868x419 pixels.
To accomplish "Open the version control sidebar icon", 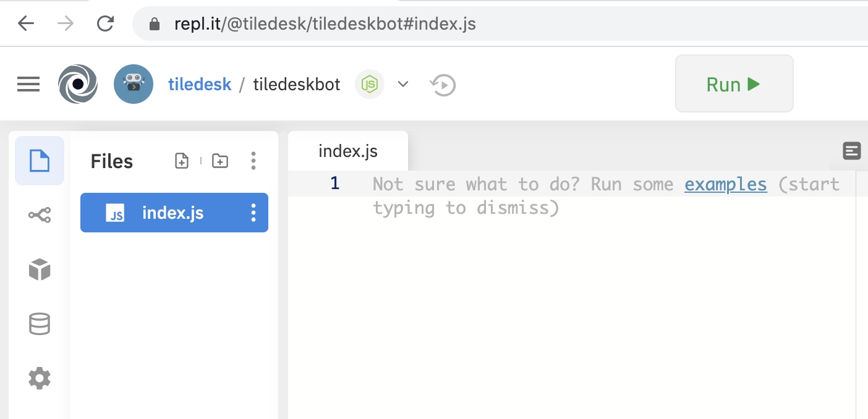I will (x=40, y=215).
